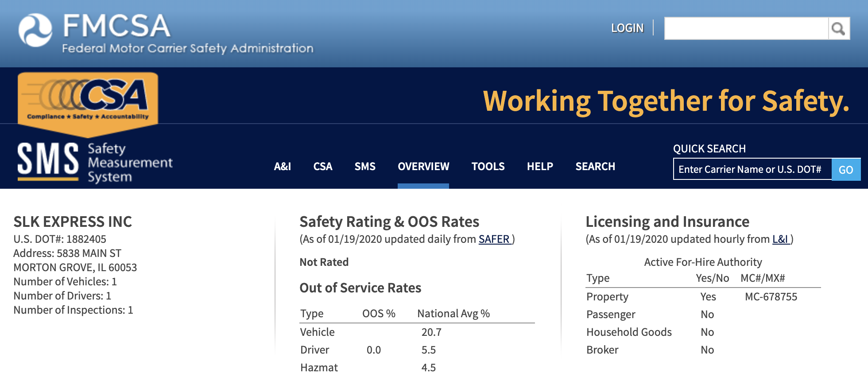Click the magnifying glass search icon
Screen dimensions: 868x389
[x=839, y=28]
